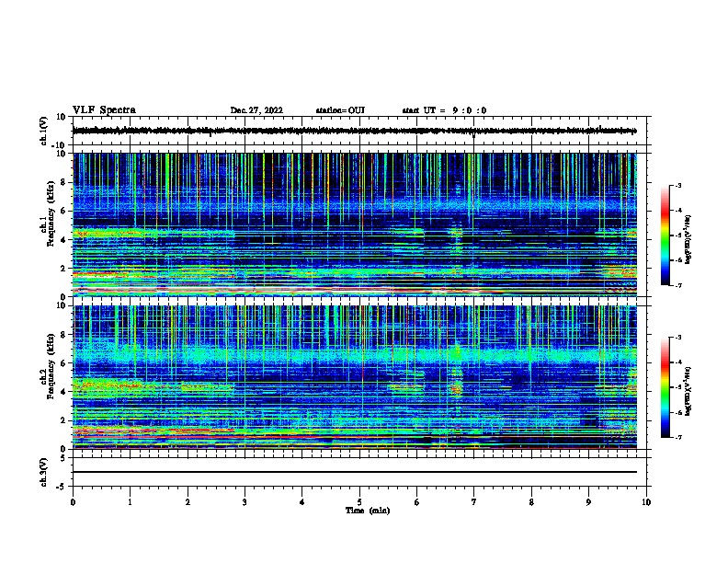Click the ch.1(V) axis label of waveform panel
Viewport: 728px width, 563px height.
pyautogui.click(x=44, y=131)
